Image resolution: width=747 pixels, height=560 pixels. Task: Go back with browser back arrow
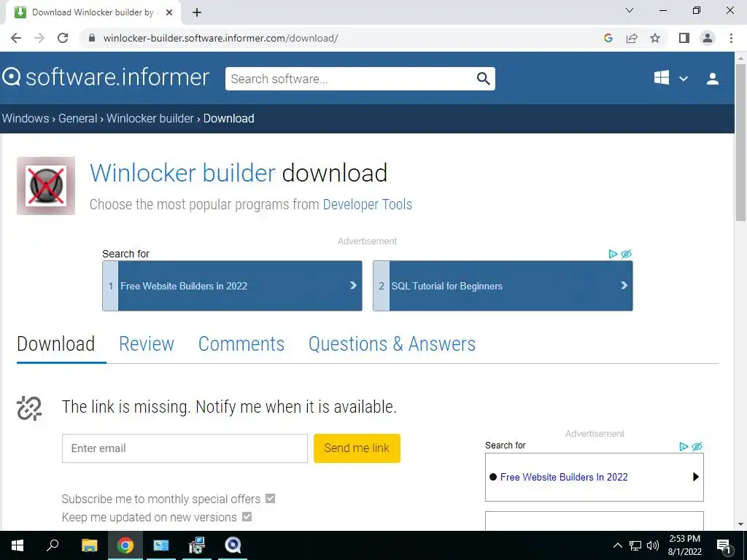[16, 38]
